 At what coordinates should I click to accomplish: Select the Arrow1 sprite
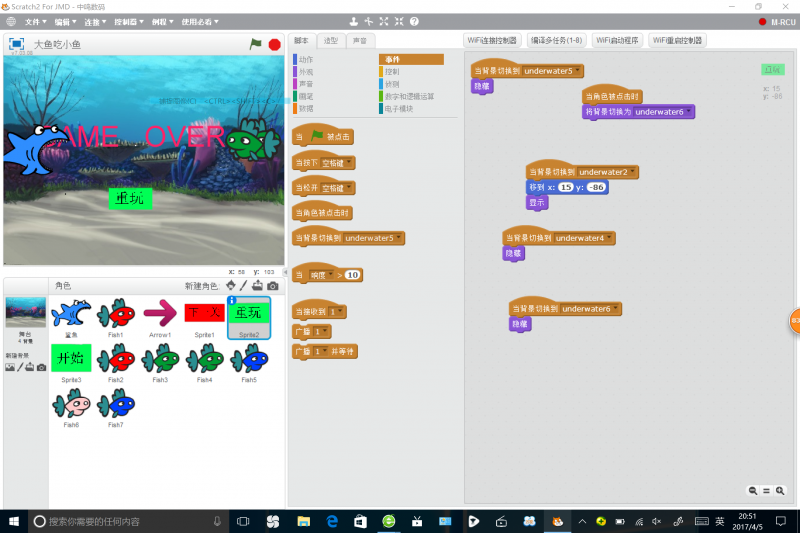[x=160, y=317]
